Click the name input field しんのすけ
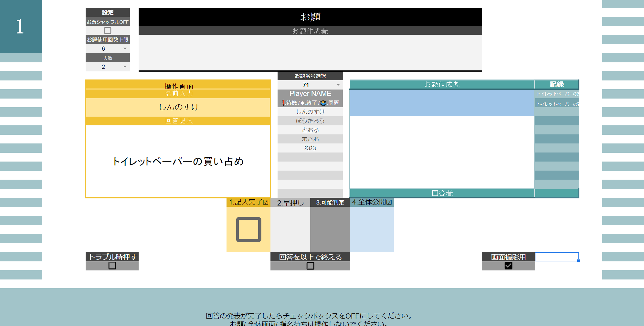Viewport: 644px width, 326px height. coord(178,107)
